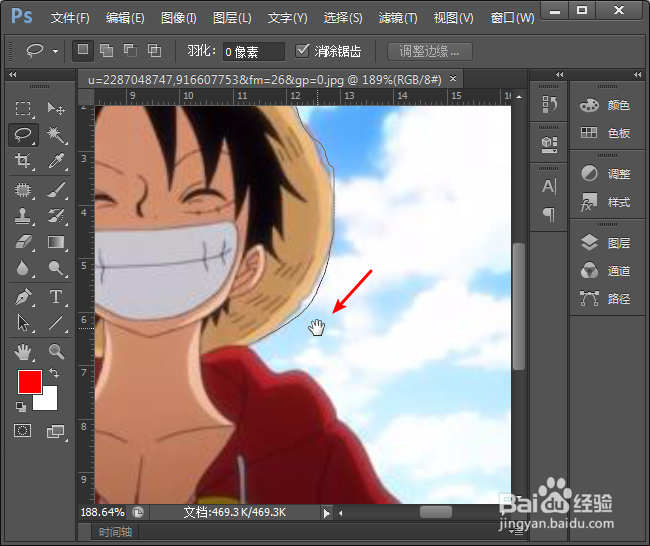Click the 调整边缘... button
650x546 pixels.
429,51
